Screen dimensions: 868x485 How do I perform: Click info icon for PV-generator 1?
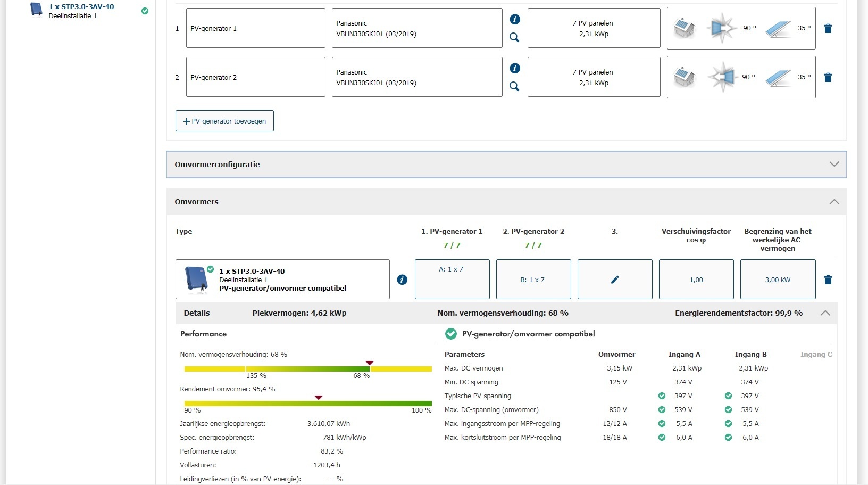pos(514,20)
